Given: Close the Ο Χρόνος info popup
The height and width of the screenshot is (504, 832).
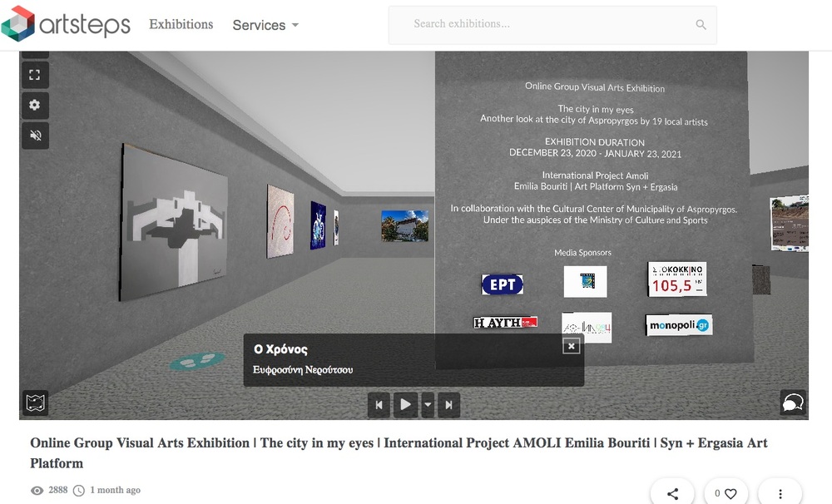Looking at the screenshot, I should coord(571,346).
